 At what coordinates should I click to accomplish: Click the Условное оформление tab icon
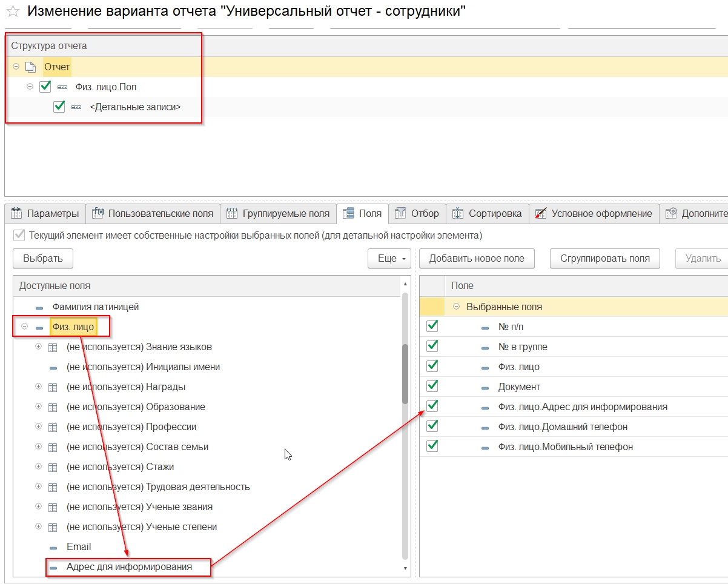coord(541,213)
